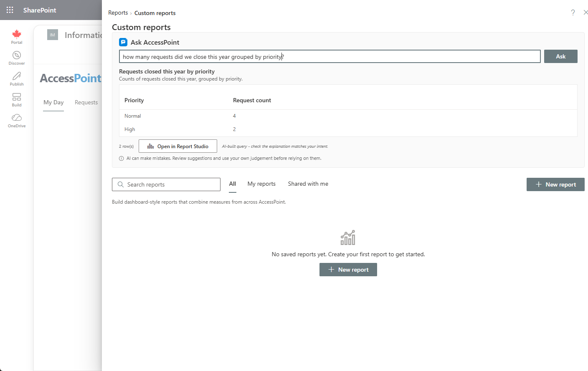Close the Custom reports panel

(585, 13)
